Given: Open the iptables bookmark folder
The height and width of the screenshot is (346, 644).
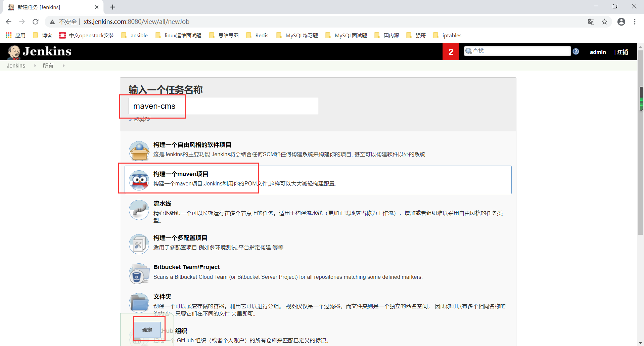Looking at the screenshot, I should [x=447, y=35].
